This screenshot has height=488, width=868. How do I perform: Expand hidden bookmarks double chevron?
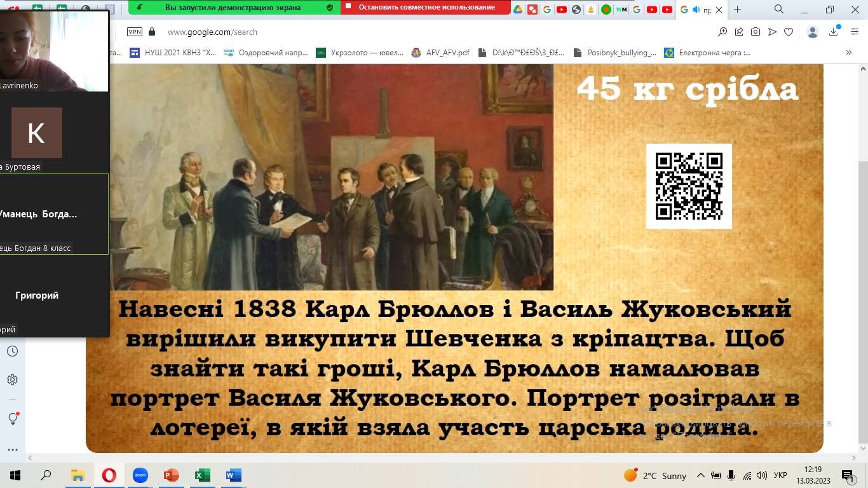pyautogui.click(x=848, y=53)
